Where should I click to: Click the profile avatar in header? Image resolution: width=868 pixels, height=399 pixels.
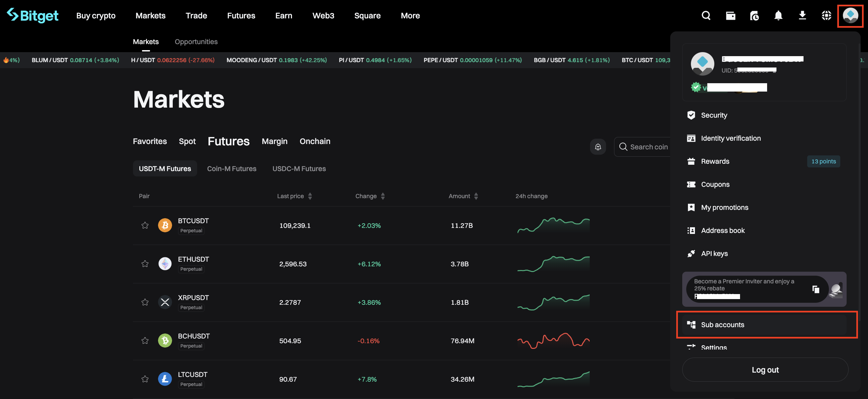[x=850, y=15]
